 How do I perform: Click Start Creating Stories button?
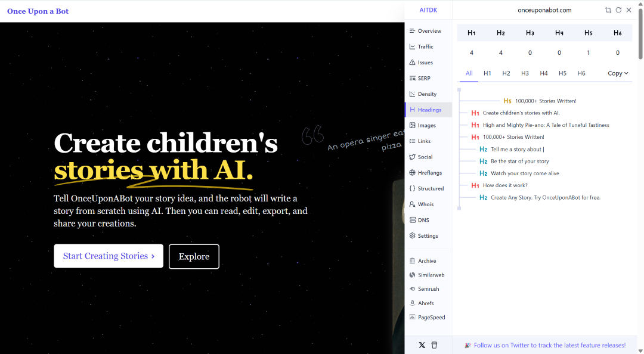109,256
